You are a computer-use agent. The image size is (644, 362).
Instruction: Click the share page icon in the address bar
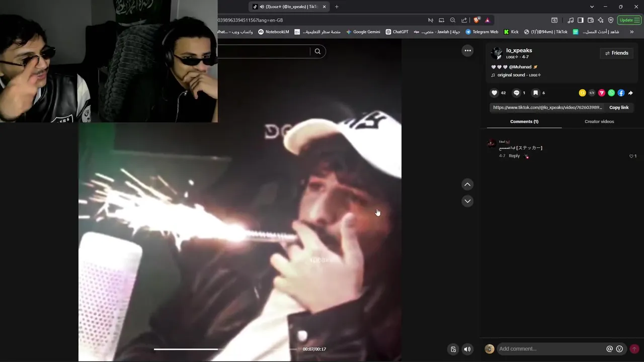pyautogui.click(x=464, y=20)
